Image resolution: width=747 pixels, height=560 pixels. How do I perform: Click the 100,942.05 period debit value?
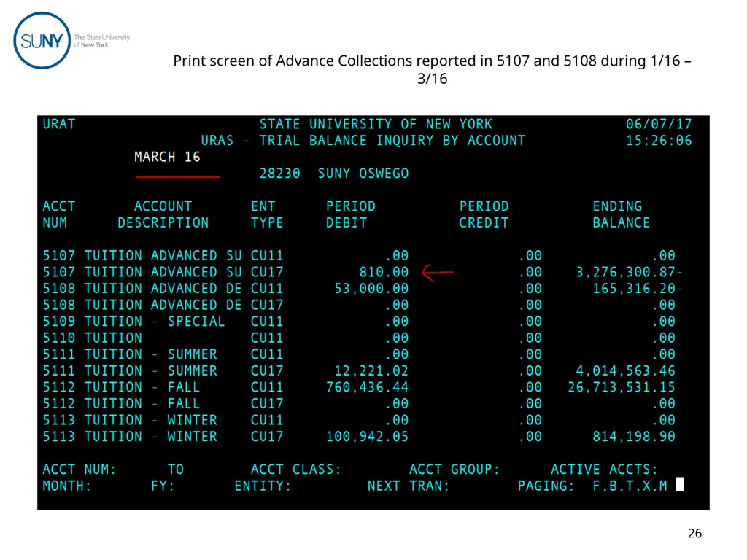pos(368,437)
